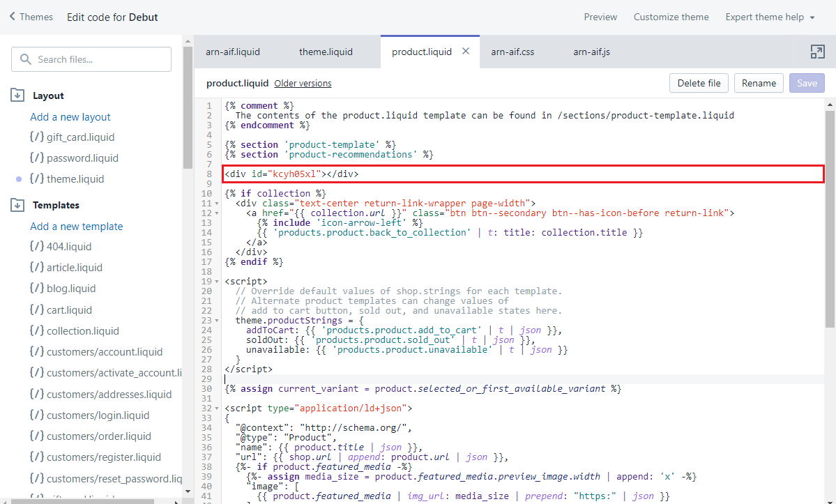
Task: Fold the code block at line 23
Action: click(x=216, y=321)
